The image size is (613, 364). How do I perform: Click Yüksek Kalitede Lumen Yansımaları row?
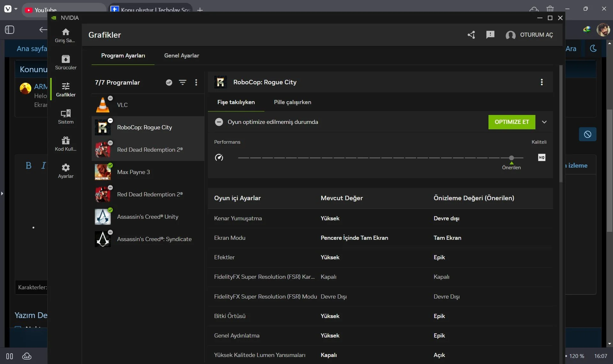[x=380, y=355]
